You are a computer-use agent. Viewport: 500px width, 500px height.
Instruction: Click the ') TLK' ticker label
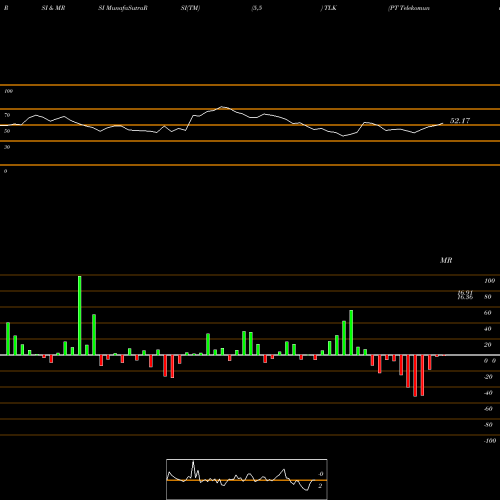click(x=329, y=8)
